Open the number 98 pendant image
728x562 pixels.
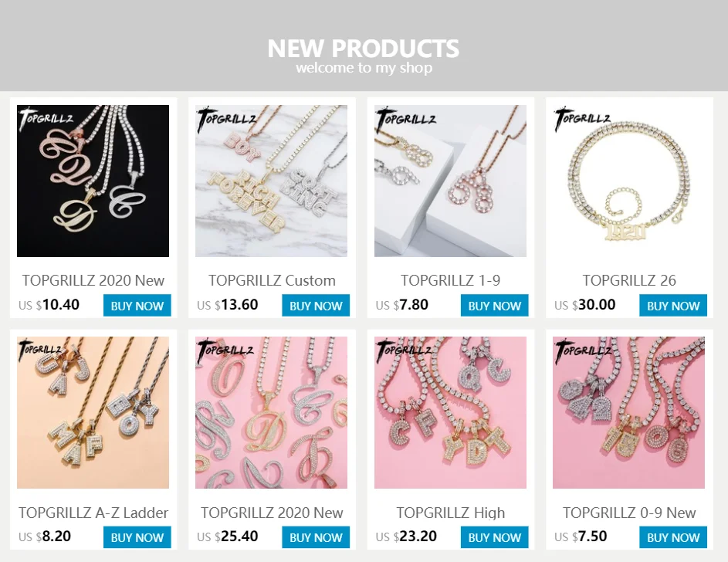(x=450, y=181)
